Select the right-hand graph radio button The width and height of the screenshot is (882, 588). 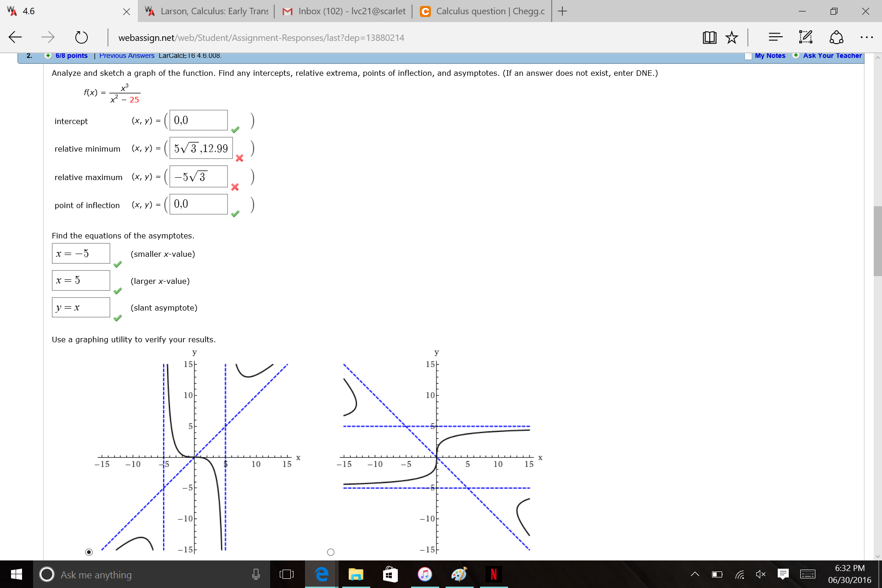tap(331, 552)
